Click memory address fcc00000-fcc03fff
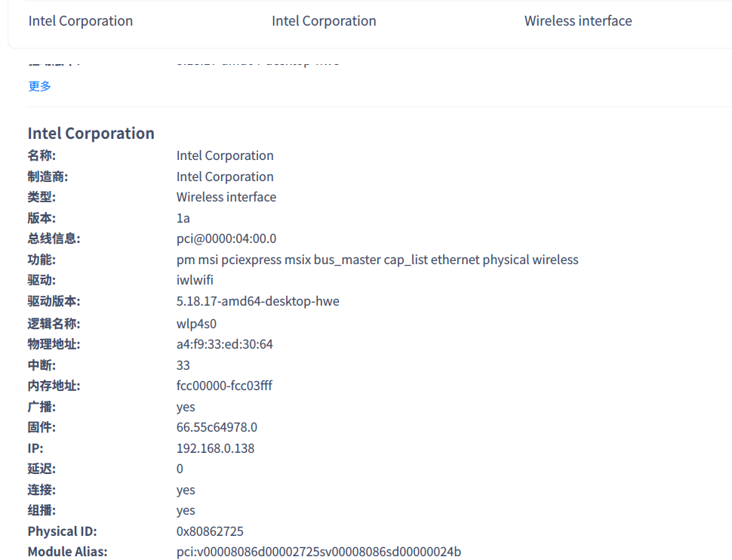This screenshot has width=732, height=560. pyautogui.click(x=224, y=386)
